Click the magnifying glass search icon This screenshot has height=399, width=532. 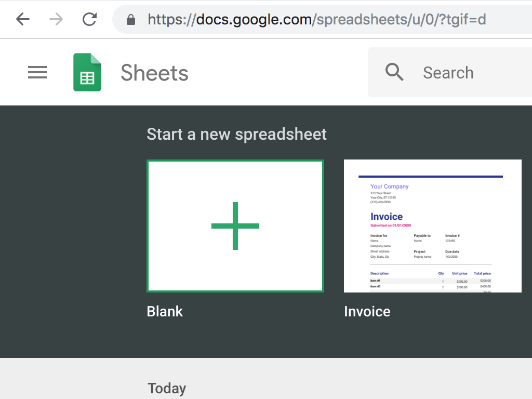394,72
